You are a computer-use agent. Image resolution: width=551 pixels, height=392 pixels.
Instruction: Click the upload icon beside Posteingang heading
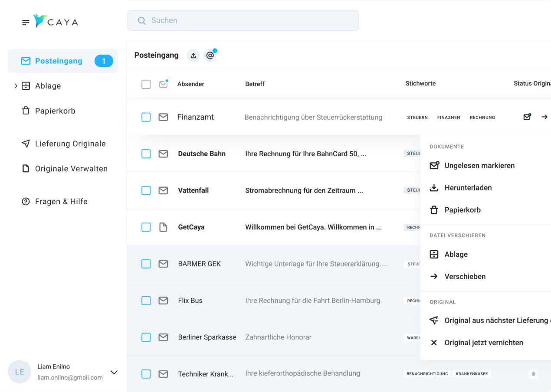(x=194, y=56)
